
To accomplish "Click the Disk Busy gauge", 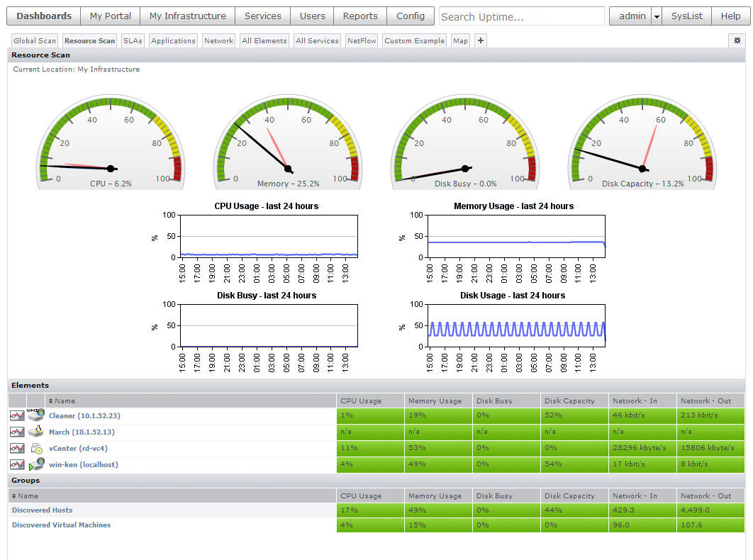I will click(465, 142).
